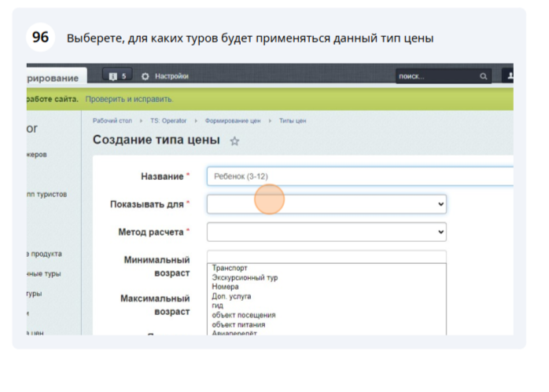Add page to favorites with star icon

click(x=234, y=141)
